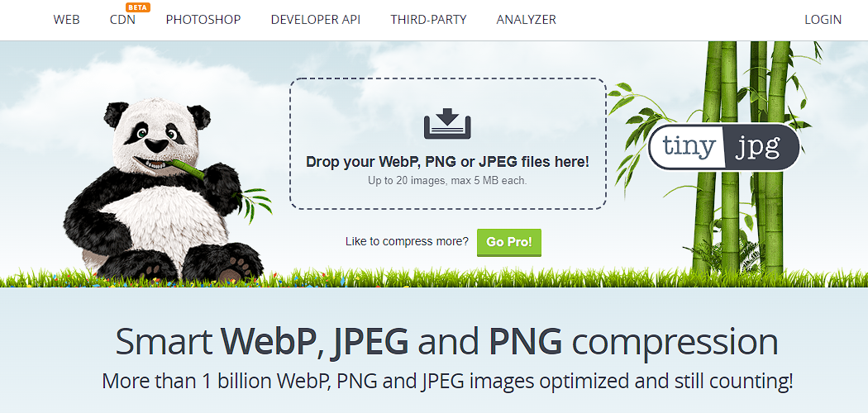Click the download tray upload icon
Viewport: 868px width, 413px height.
pyautogui.click(x=447, y=124)
